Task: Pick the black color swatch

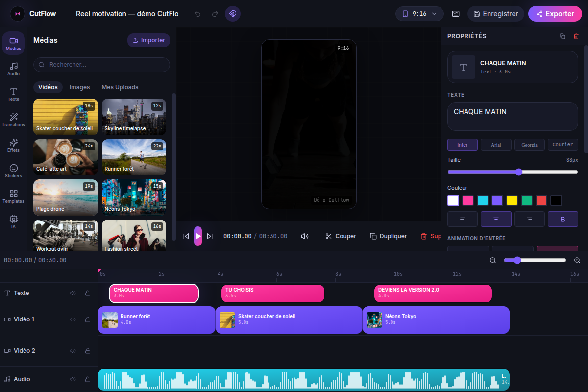Action: tap(556, 200)
